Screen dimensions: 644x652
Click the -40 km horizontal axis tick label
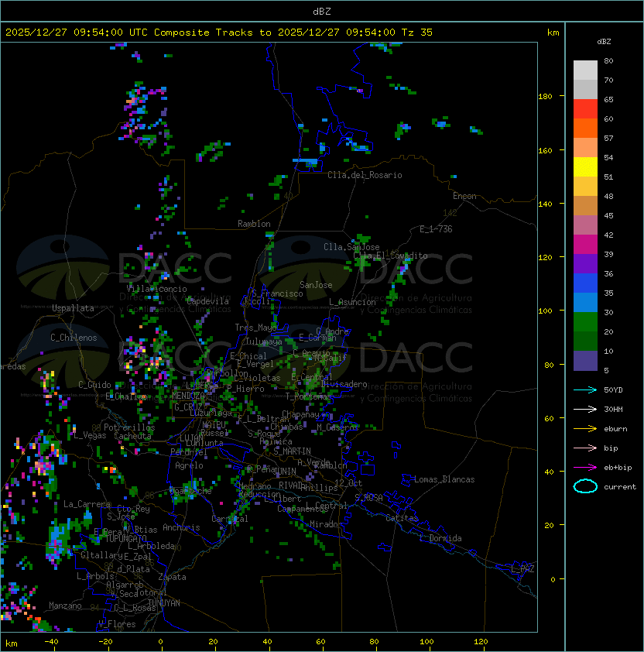pyautogui.click(x=51, y=642)
